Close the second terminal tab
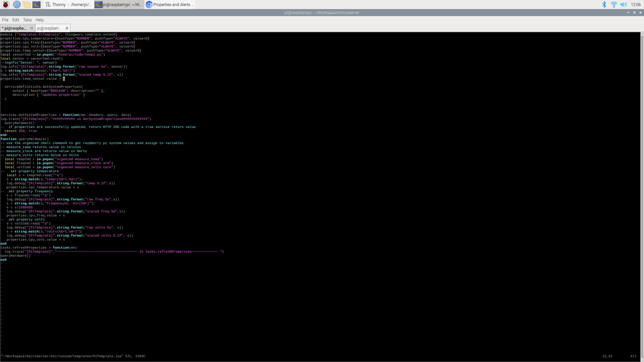 (67, 28)
